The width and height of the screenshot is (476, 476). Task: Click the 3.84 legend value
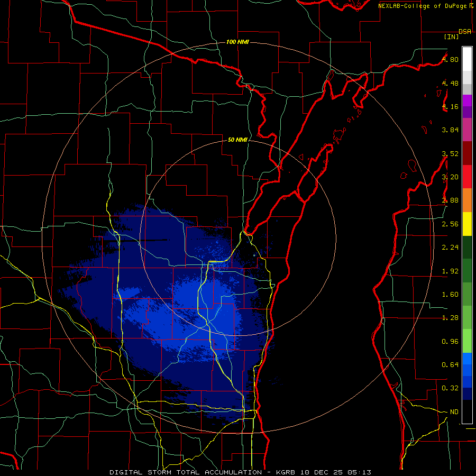450,130
